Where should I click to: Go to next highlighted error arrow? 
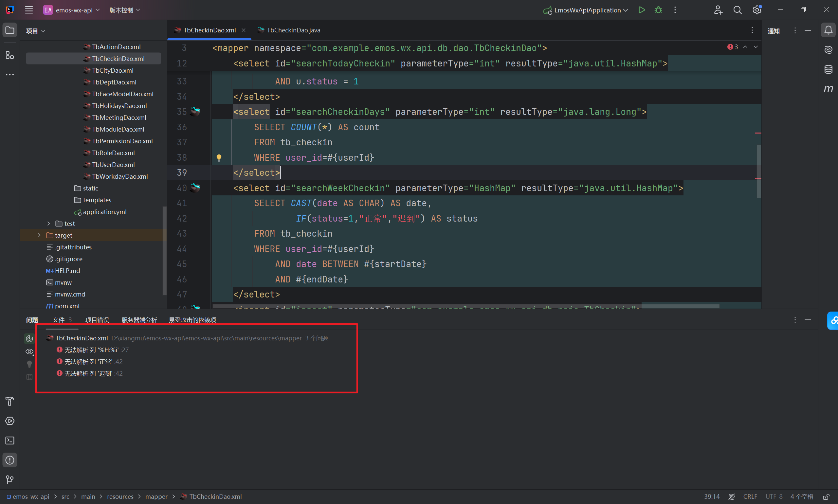coord(756,47)
